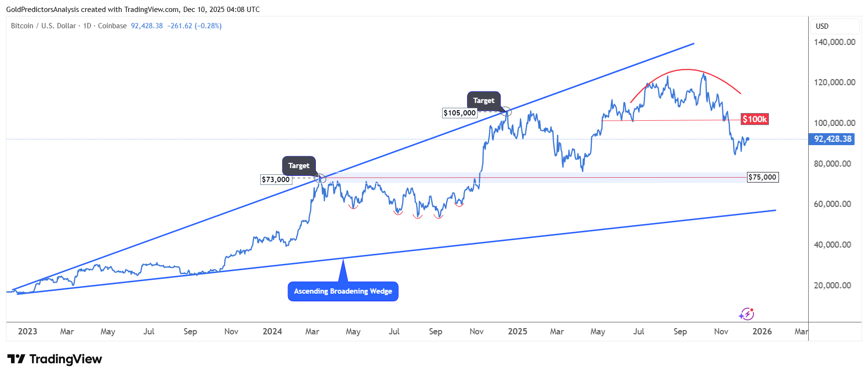Image resolution: width=868 pixels, height=377 pixels.
Task: Click the Ascending Broadening Wedge label
Action: tap(343, 291)
